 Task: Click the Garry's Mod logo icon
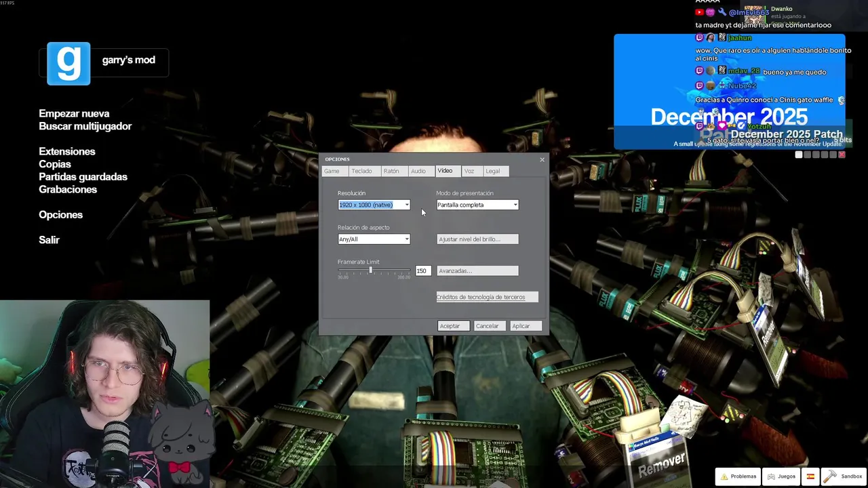[68, 64]
